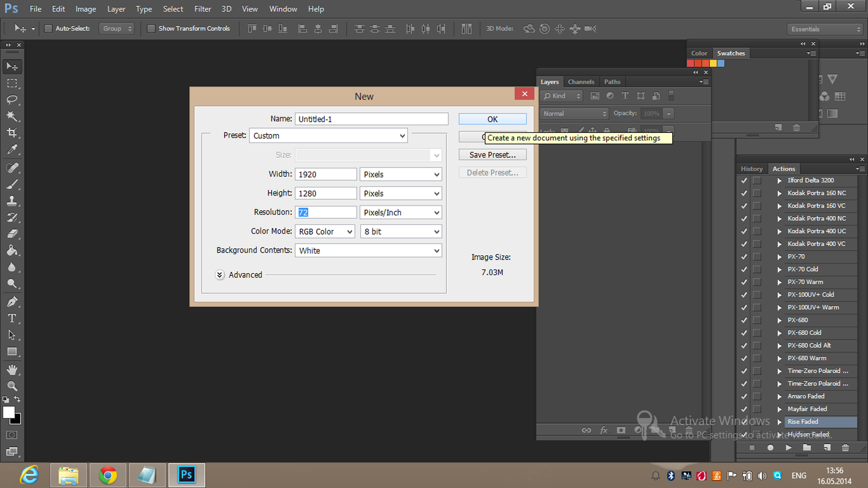868x488 pixels.
Task: Open Internet Explorer from the taskbar
Action: coord(29,475)
